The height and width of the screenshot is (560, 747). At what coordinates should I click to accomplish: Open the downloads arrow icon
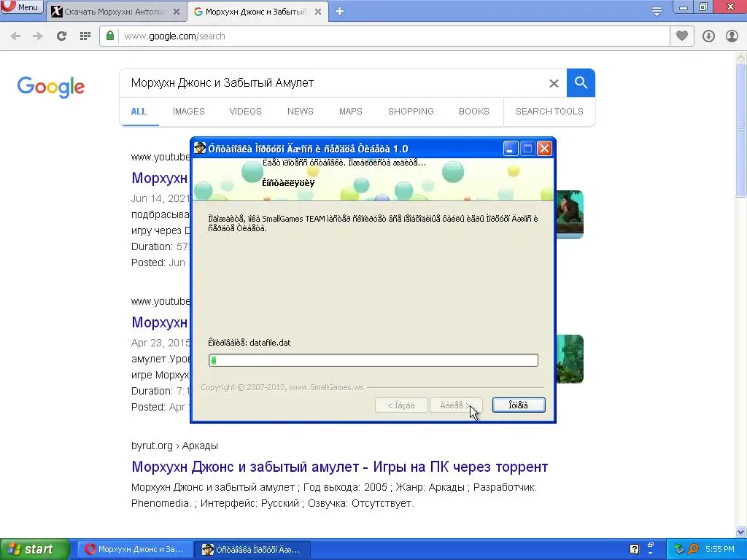[708, 36]
